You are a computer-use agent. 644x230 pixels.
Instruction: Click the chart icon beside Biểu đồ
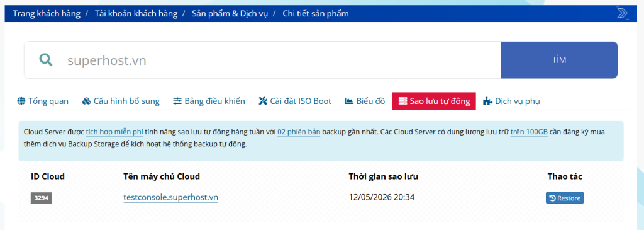coord(349,101)
